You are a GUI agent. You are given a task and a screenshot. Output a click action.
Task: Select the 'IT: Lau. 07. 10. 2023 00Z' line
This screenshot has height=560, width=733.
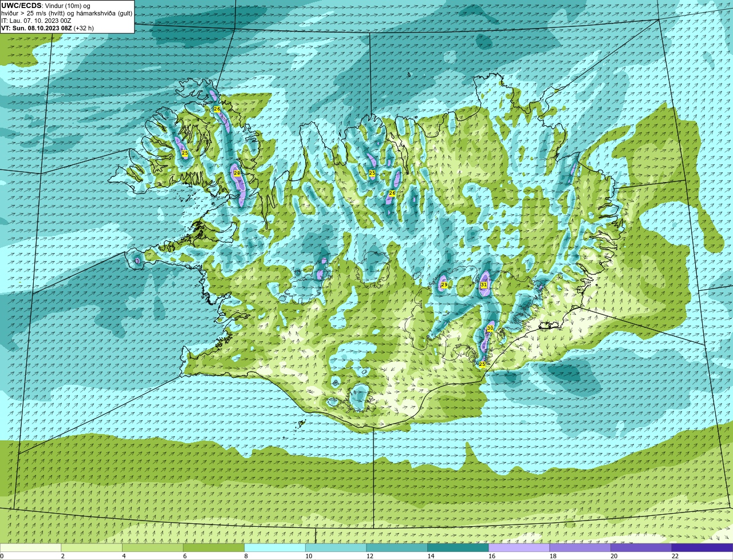click(36, 21)
